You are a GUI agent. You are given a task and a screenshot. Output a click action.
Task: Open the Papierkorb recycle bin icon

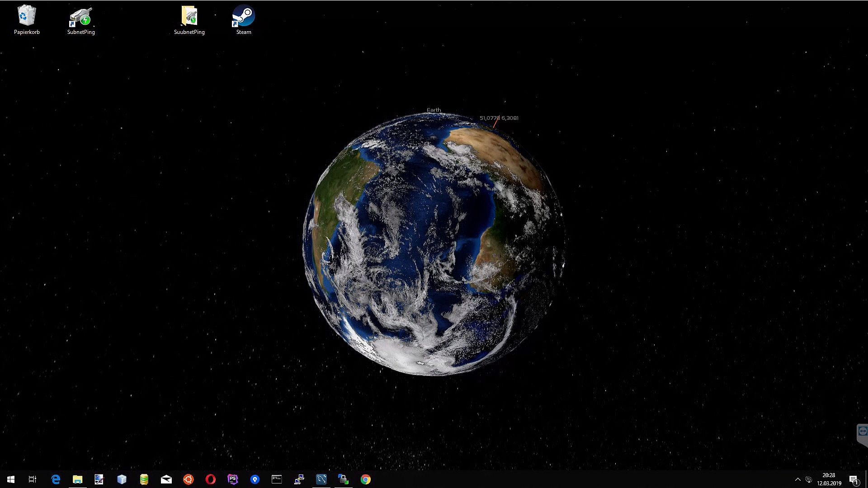pos(27,16)
